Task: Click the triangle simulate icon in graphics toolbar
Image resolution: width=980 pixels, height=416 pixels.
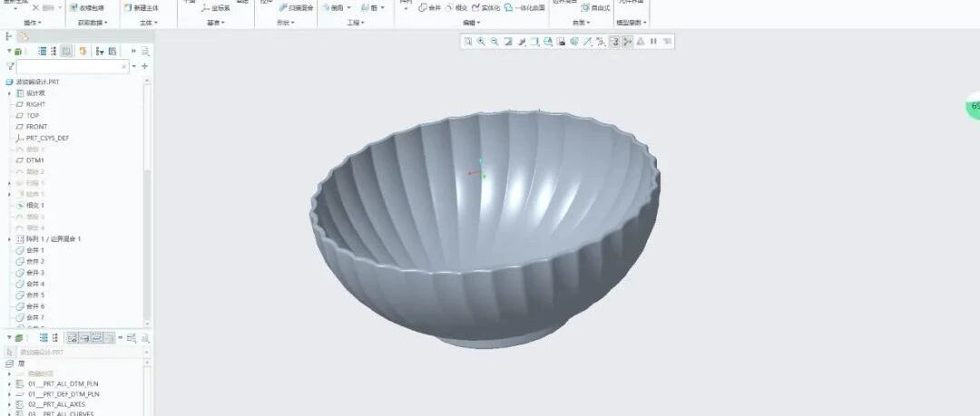Action: [640, 41]
